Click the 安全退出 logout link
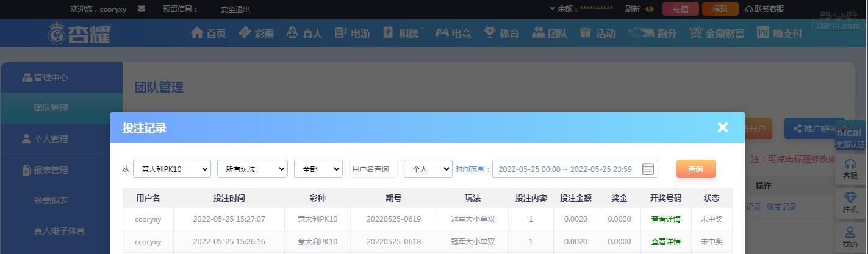Screen dimensions: 868x254 click(x=235, y=9)
